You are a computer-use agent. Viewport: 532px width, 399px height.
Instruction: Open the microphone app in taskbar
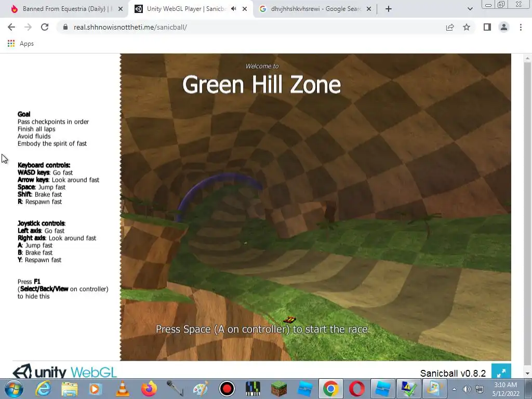(175, 389)
